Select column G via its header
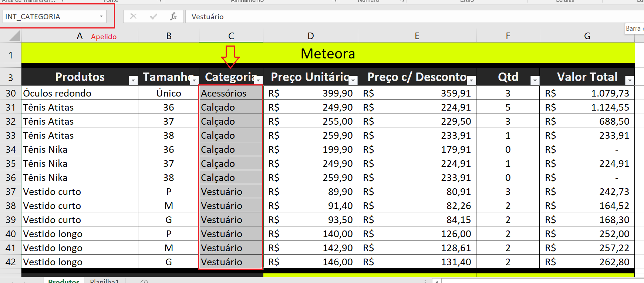 pyautogui.click(x=587, y=36)
